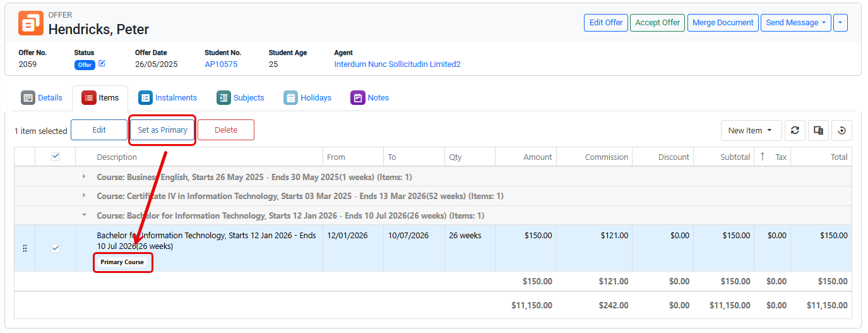The height and width of the screenshot is (333, 868).
Task: Switch to the Instalments tab
Action: pyautogui.click(x=168, y=98)
